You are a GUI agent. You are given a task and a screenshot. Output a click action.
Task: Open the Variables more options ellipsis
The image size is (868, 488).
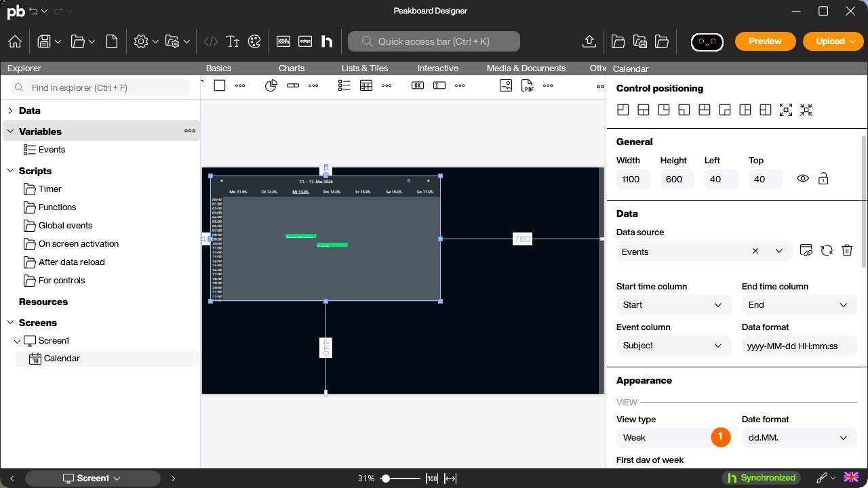coord(190,131)
